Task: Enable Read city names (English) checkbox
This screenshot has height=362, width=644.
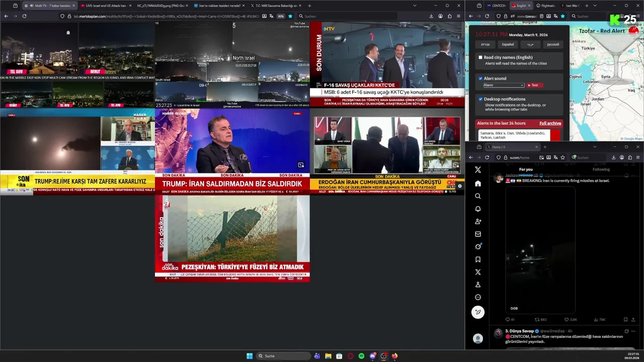Action: point(480,58)
